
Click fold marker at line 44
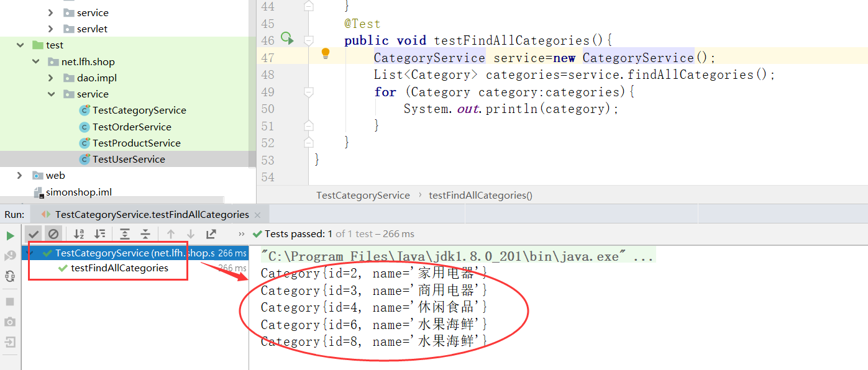pos(309,6)
